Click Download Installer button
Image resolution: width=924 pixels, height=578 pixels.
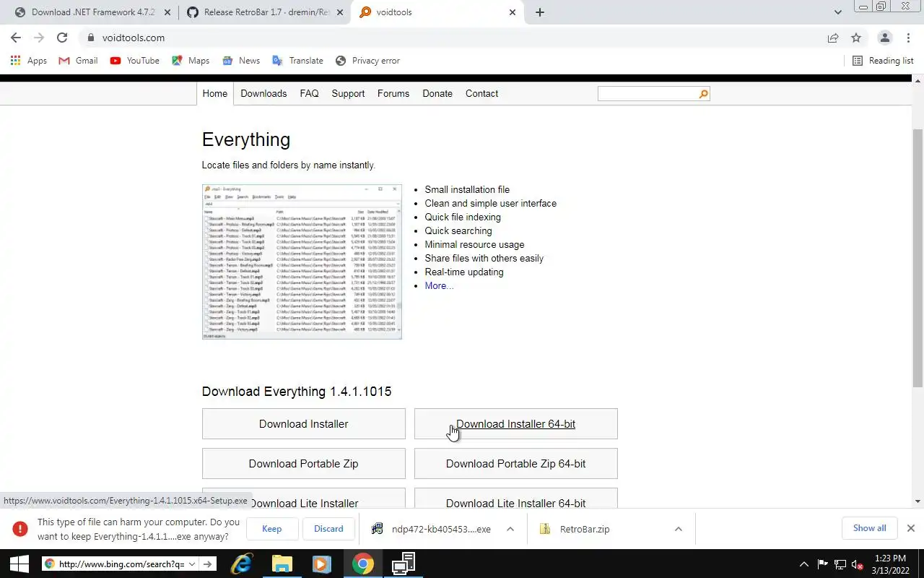pyautogui.click(x=304, y=424)
